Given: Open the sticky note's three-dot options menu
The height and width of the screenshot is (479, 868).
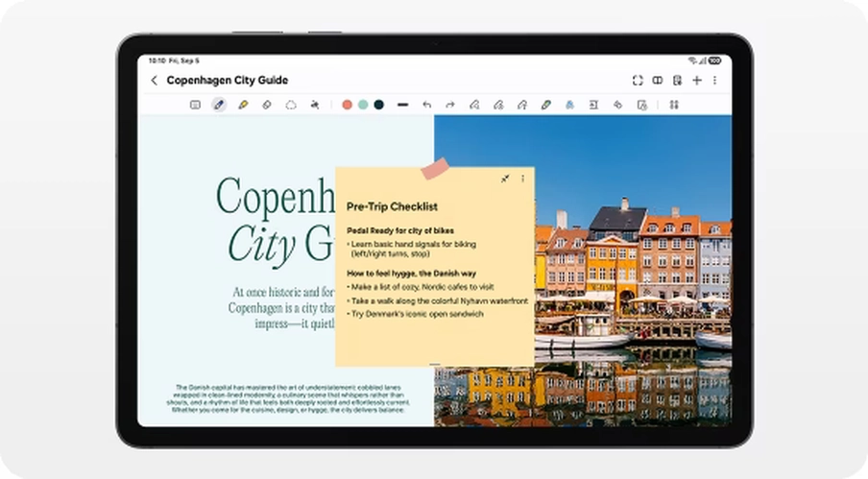Looking at the screenshot, I should point(522,179).
